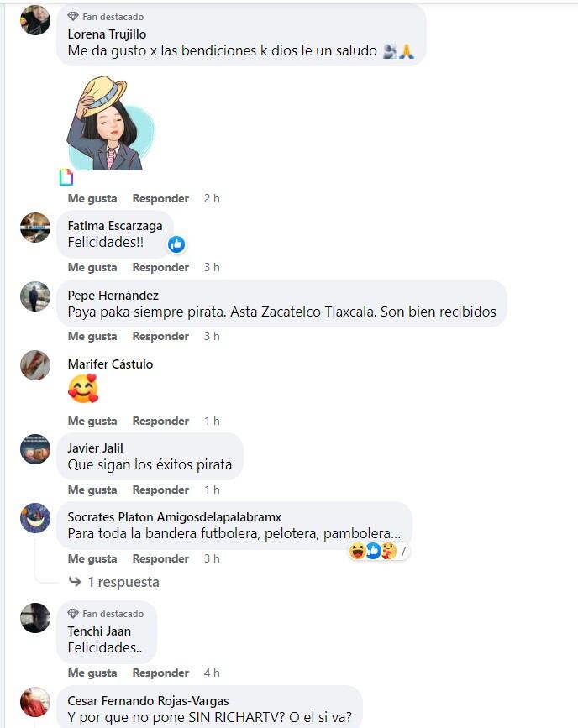578x728 pixels.
Task: Like Javier Jalil's comment
Action: click(92, 490)
